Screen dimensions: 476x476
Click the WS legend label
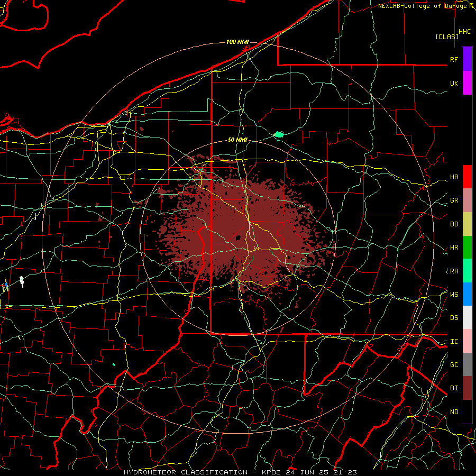(x=454, y=295)
